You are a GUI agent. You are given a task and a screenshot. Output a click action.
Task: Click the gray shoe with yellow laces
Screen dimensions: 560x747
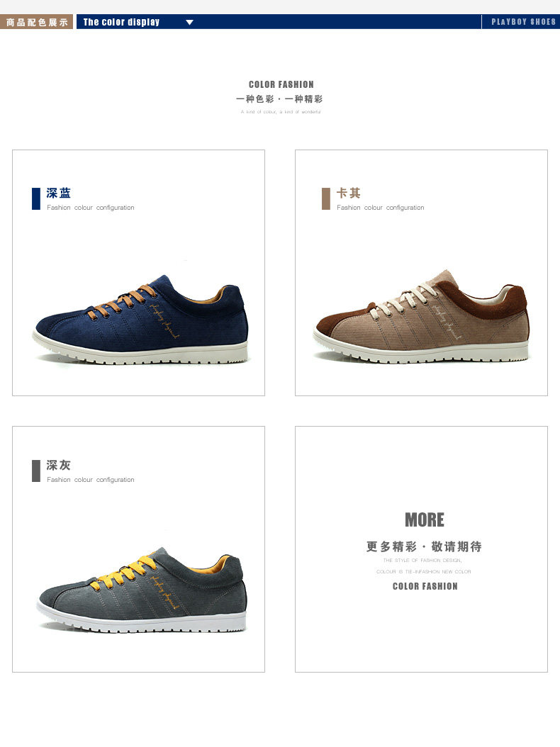tap(142, 590)
